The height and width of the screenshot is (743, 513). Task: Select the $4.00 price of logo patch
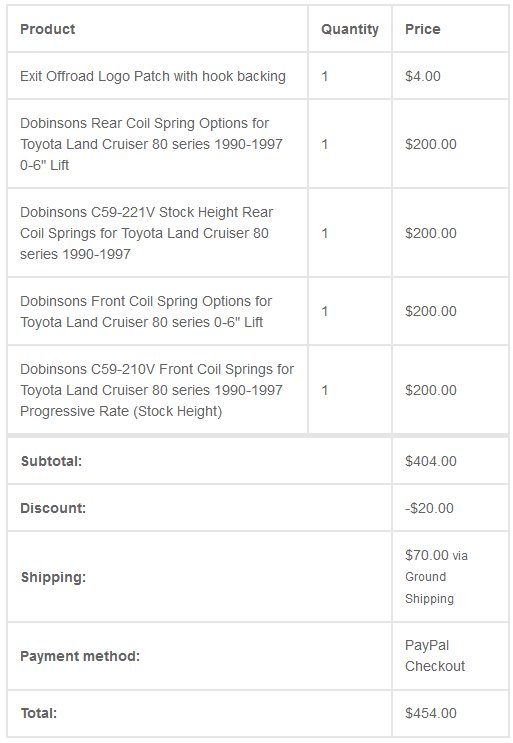[423, 76]
